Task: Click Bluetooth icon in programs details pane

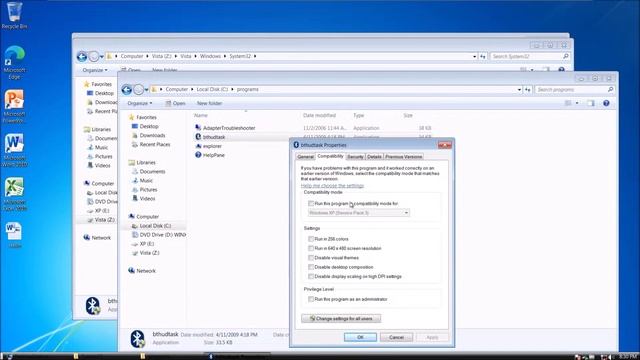Action: click(x=138, y=338)
